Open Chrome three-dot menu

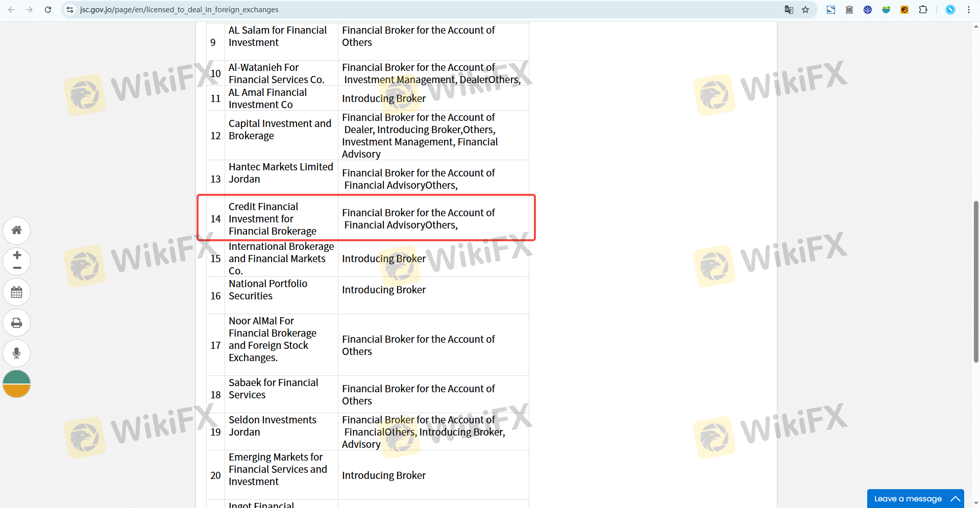coord(969,10)
